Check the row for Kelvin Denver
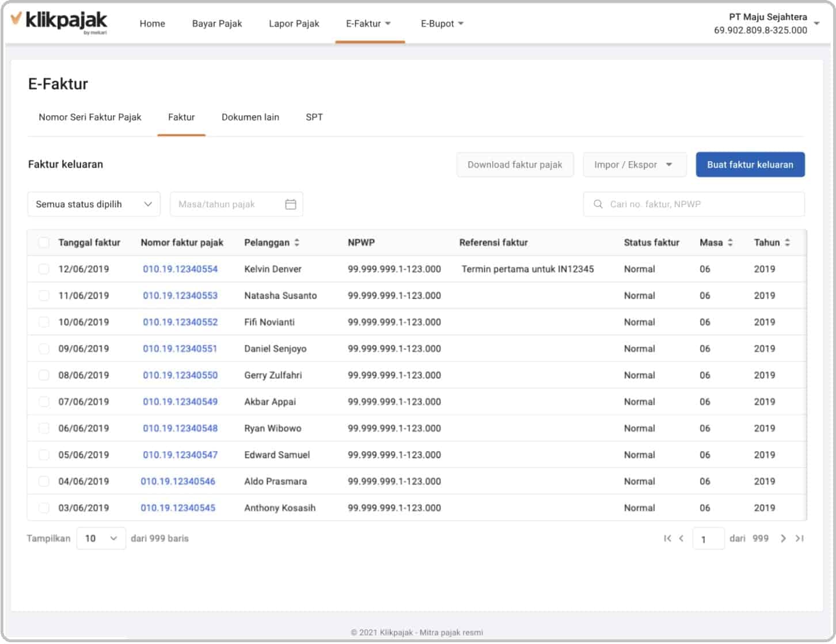 (44, 269)
